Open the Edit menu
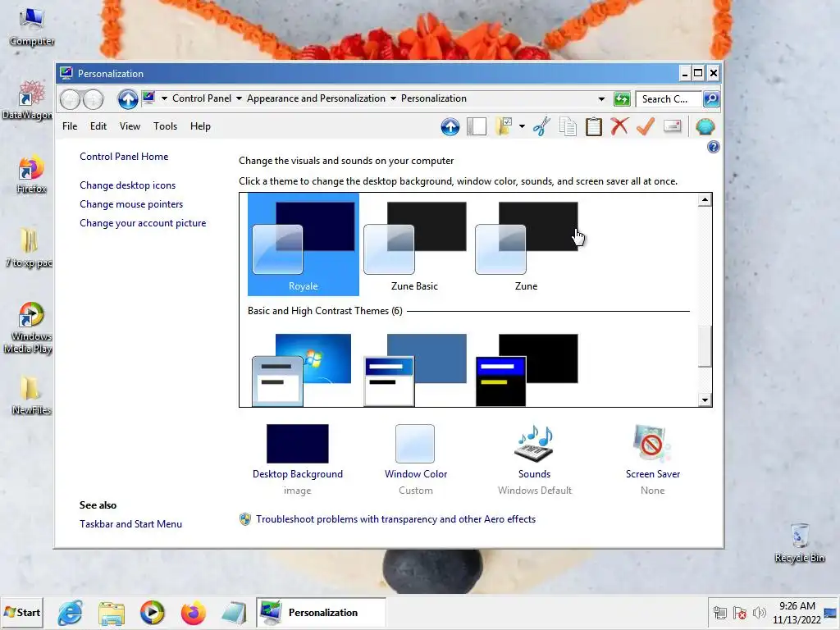 coord(98,126)
